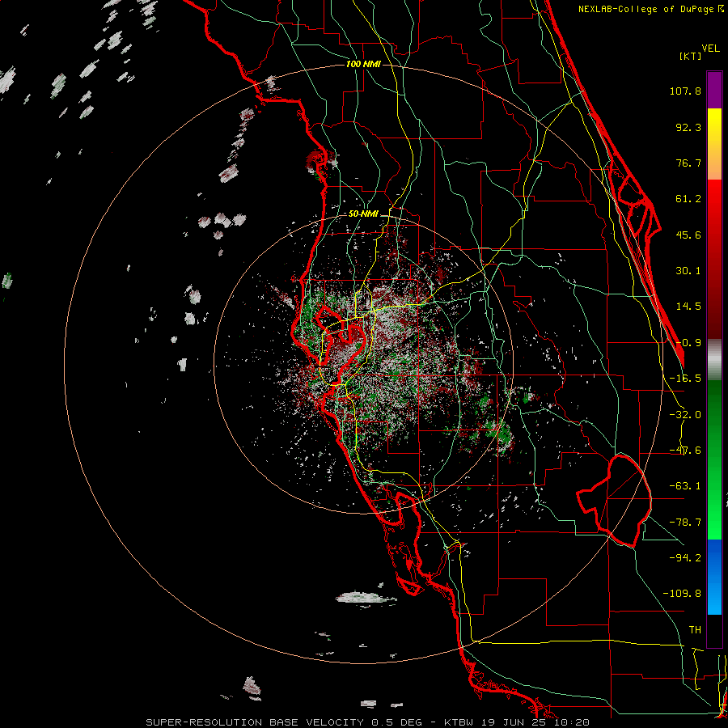Pick the green segment of the color bar
Image resolution: width=728 pixels, height=728 pixels.
point(714,459)
